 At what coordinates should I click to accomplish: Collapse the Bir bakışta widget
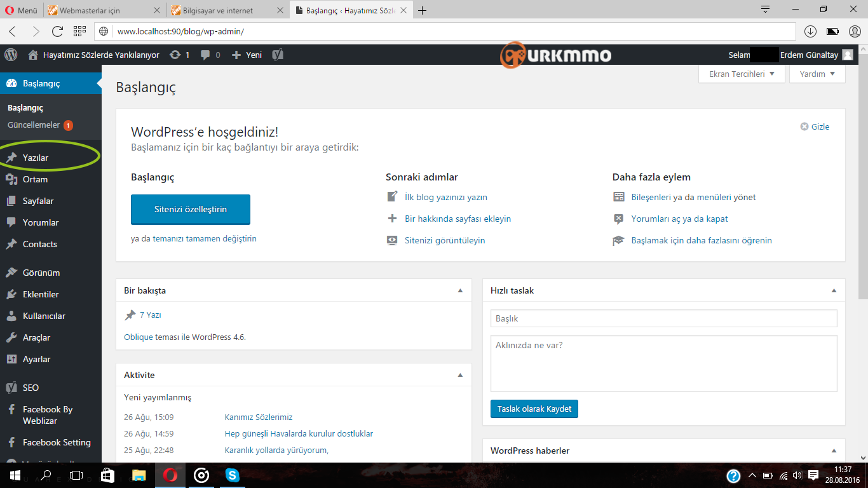(460, 290)
